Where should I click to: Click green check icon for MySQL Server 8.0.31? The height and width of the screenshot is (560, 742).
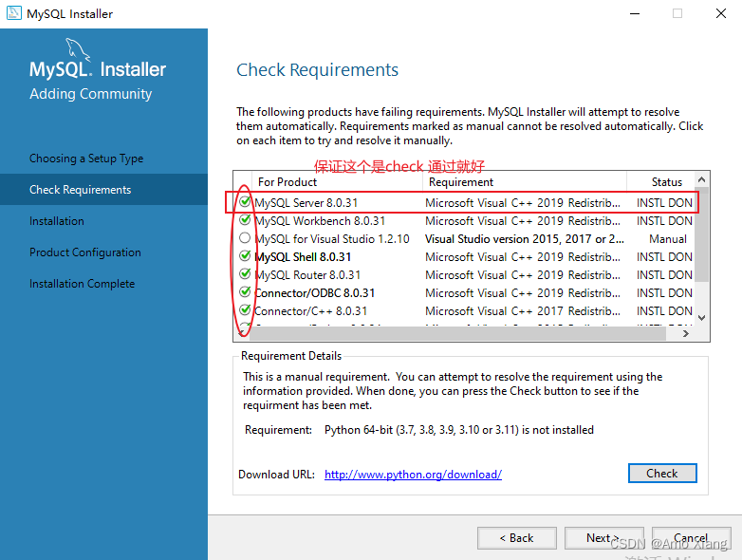tap(245, 201)
